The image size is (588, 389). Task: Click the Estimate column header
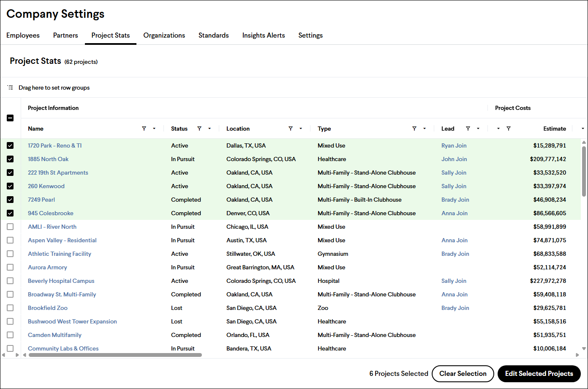coord(555,129)
